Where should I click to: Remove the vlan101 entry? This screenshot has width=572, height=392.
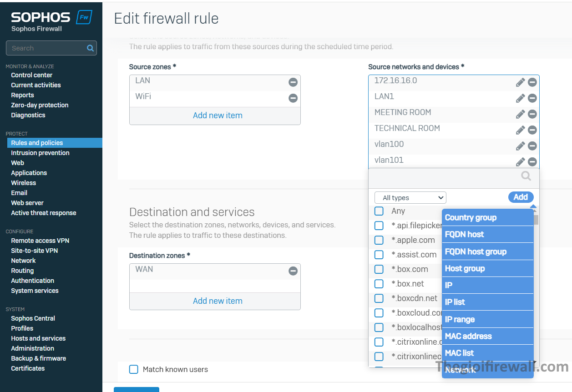coord(532,162)
